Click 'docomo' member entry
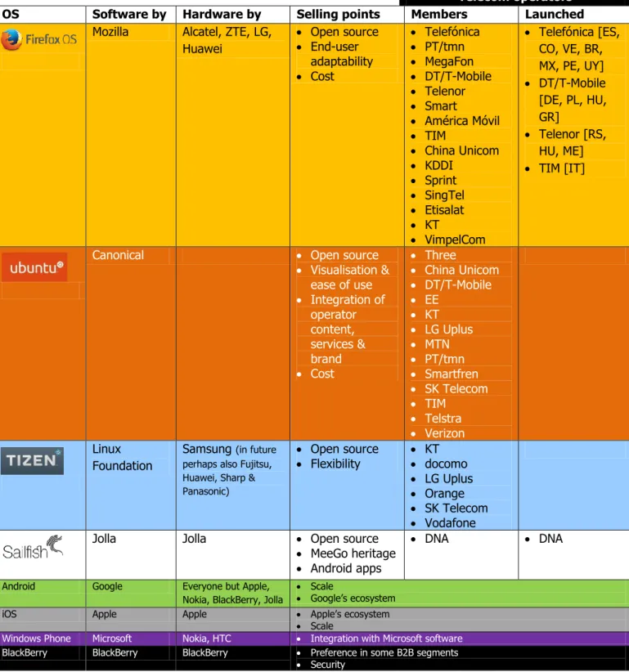The height and width of the screenshot is (672, 629). pyautogui.click(x=446, y=464)
